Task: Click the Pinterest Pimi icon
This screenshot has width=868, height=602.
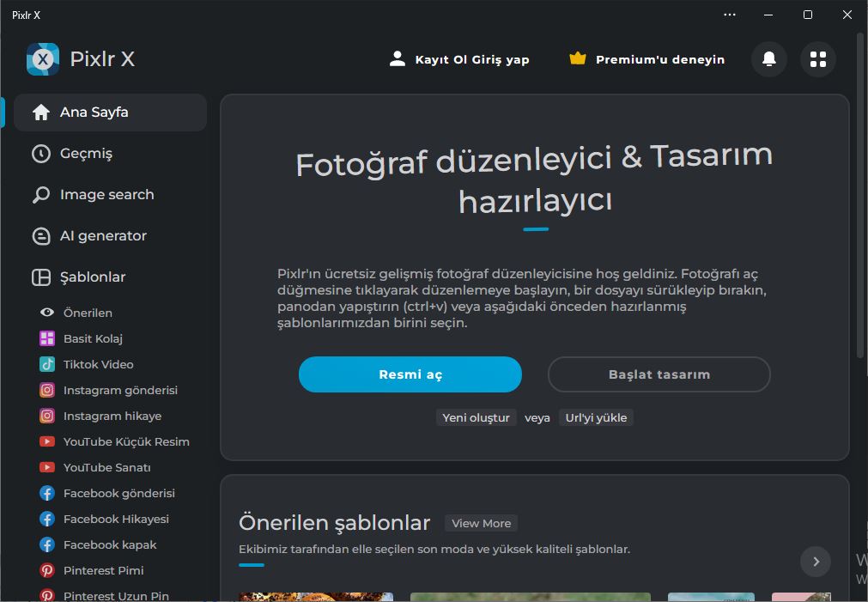Action: 47,570
